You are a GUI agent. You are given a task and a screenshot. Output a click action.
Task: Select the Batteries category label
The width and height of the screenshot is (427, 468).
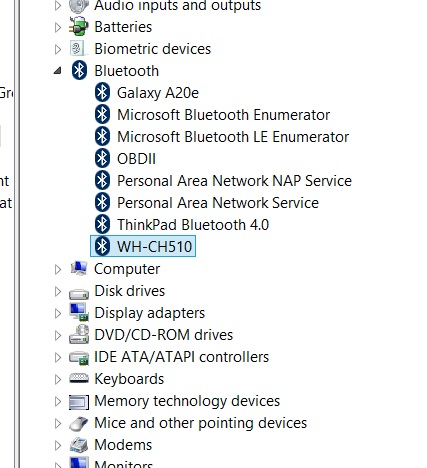tap(123, 27)
